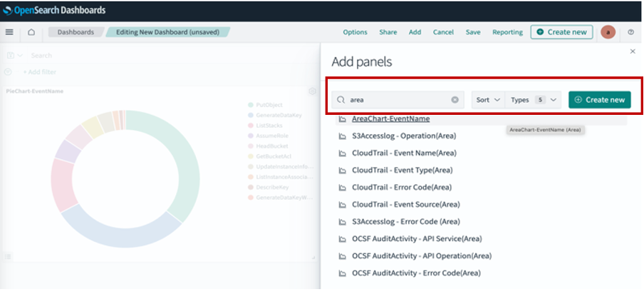The width and height of the screenshot is (644, 294).
Task: Click the area icon beside CloudTrail - Event Source(Area)
Action: pos(342,205)
